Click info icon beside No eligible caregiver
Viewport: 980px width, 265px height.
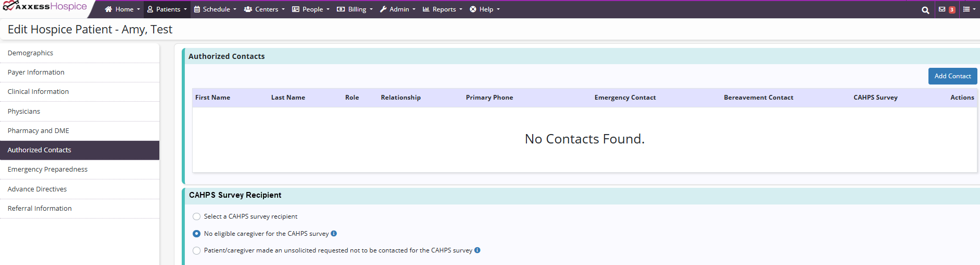point(334,234)
